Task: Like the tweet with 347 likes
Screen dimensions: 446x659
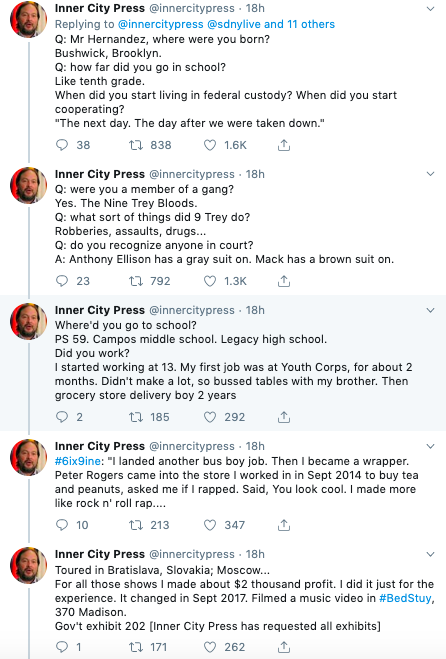Action: tap(210, 525)
